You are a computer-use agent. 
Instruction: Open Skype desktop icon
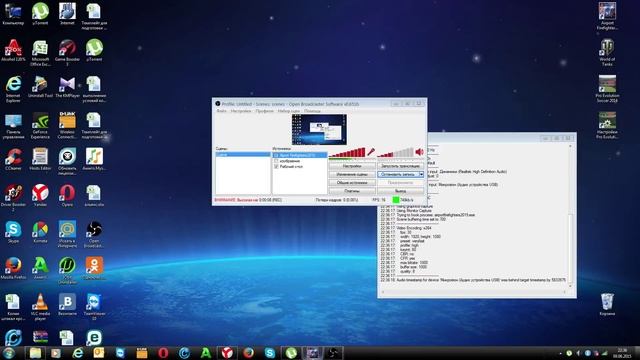13,232
